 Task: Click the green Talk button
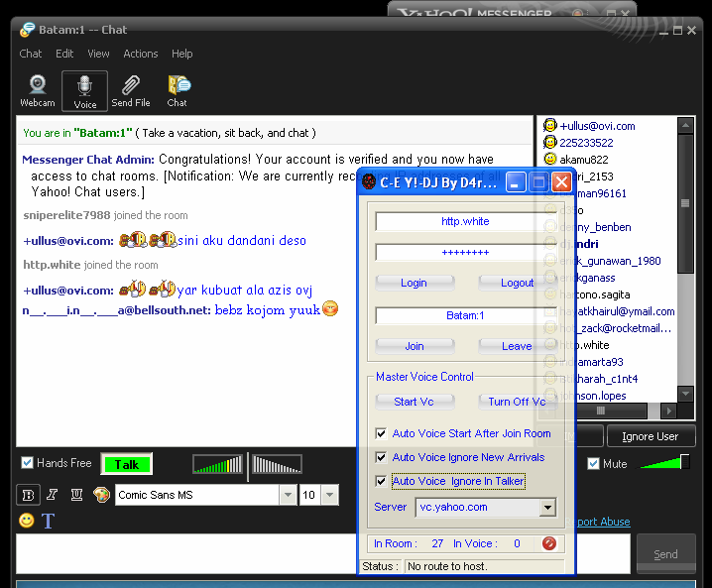(x=127, y=464)
